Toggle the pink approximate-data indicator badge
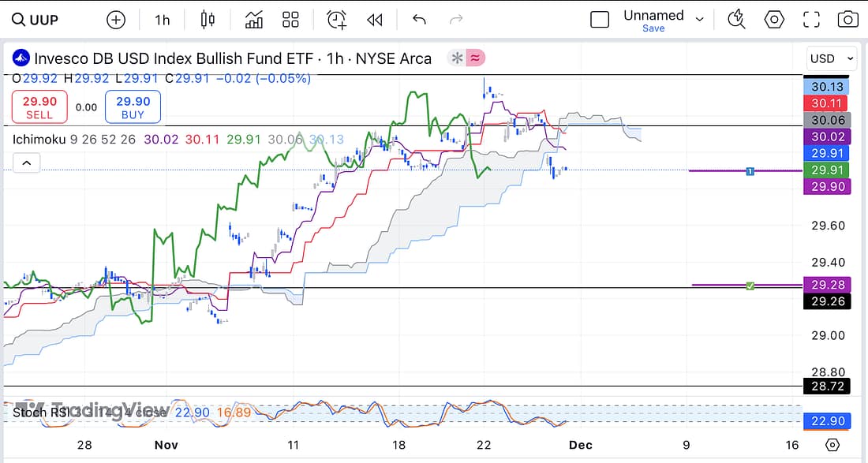The height and width of the screenshot is (463, 868). coord(476,58)
